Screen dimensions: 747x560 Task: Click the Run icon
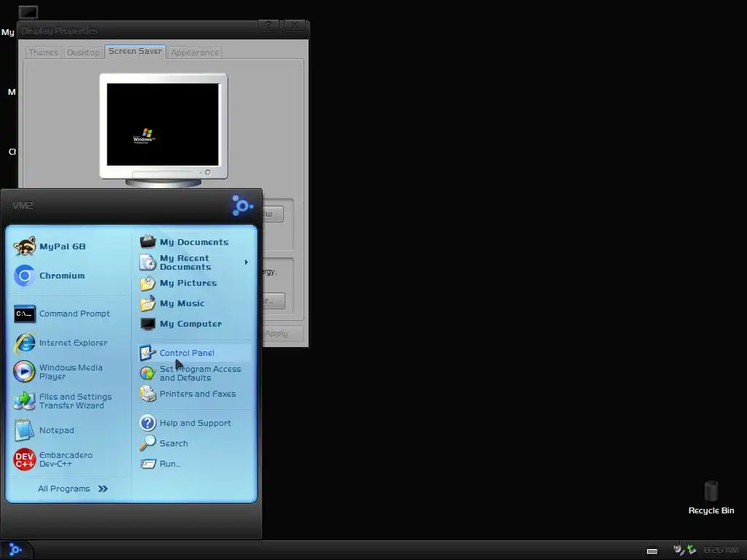[x=147, y=464]
